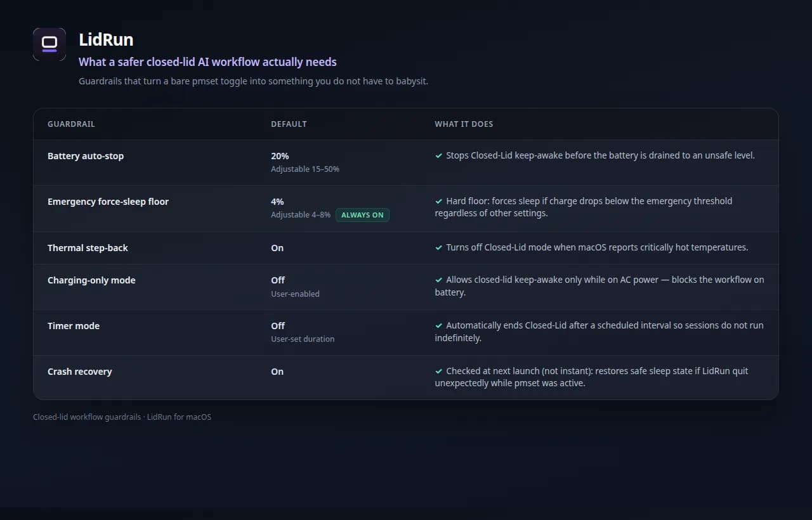Select the "Timer mode" row label
Image resolution: width=812 pixels, height=520 pixels.
[x=74, y=326]
